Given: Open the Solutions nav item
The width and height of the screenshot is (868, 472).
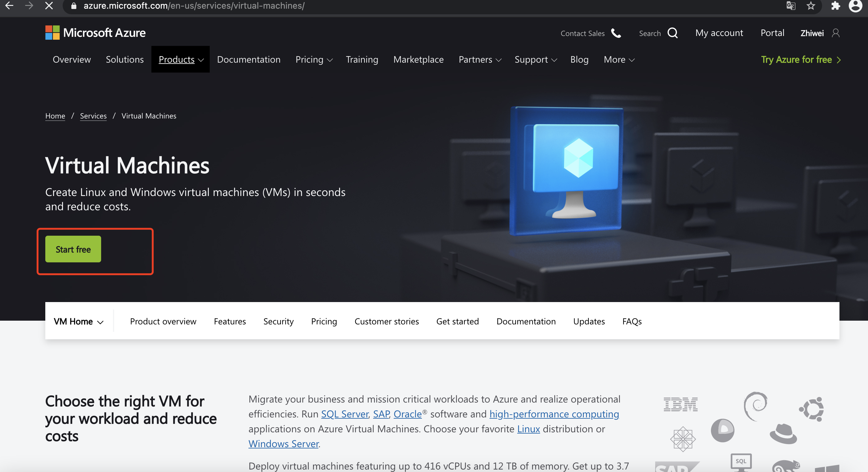Looking at the screenshot, I should point(125,59).
